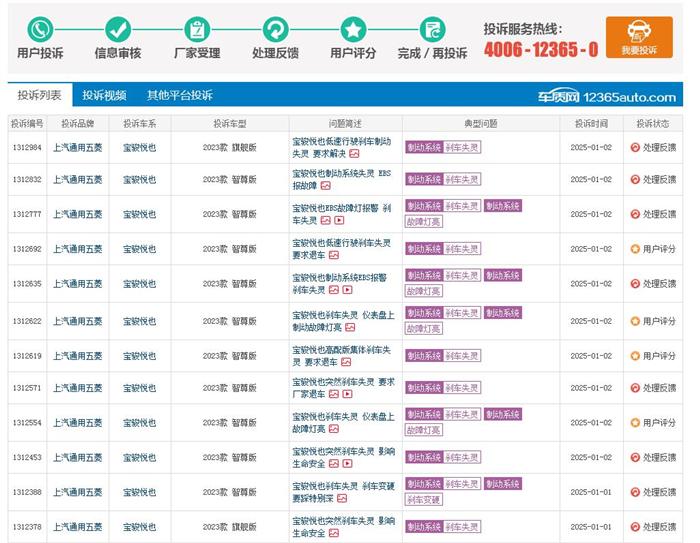Open complaint 宝骏悦也制动系统失灵 EBS报故障
Image resolution: width=700 pixels, height=543 pixels.
[x=342, y=180]
